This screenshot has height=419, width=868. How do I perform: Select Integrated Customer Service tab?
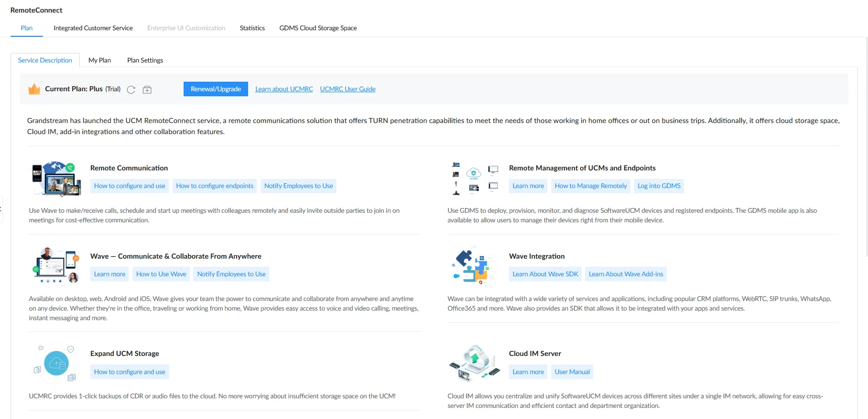pos(93,28)
